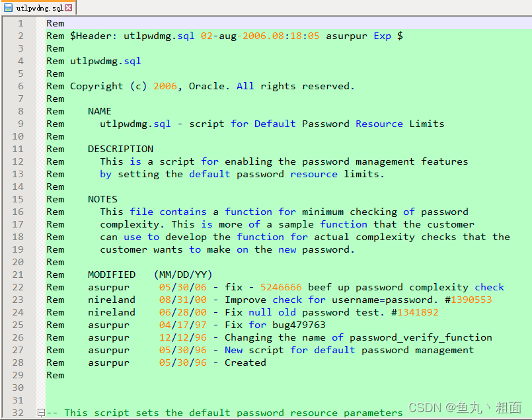Click the word 'contains' on line 16
Screen dimensions: 532x420
(x=183, y=212)
